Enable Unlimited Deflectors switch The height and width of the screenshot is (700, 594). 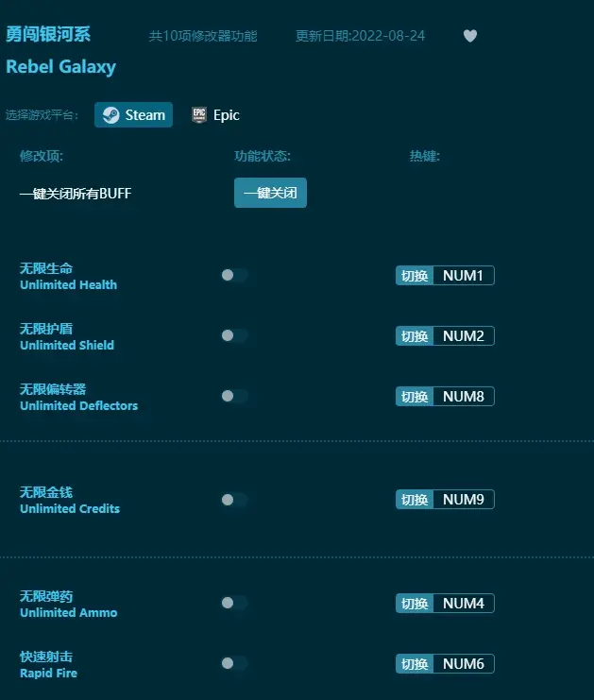click(235, 396)
